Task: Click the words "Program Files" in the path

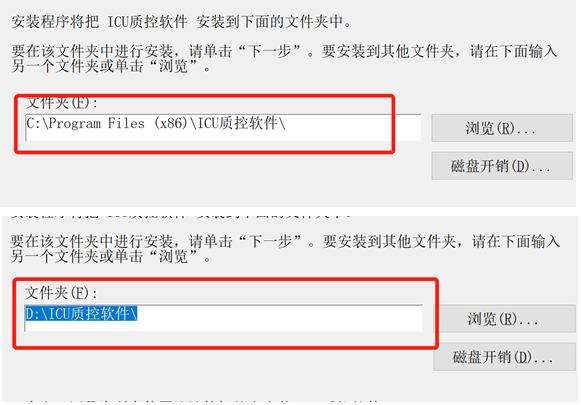Action: [97, 123]
